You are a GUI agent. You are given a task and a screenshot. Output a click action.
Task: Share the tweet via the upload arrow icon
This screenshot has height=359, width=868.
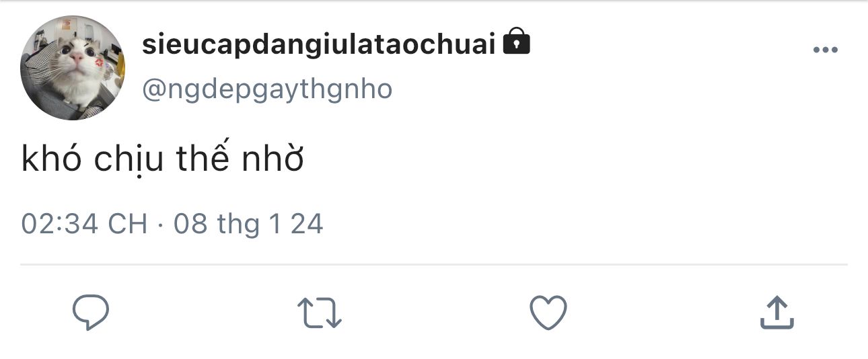(777, 313)
